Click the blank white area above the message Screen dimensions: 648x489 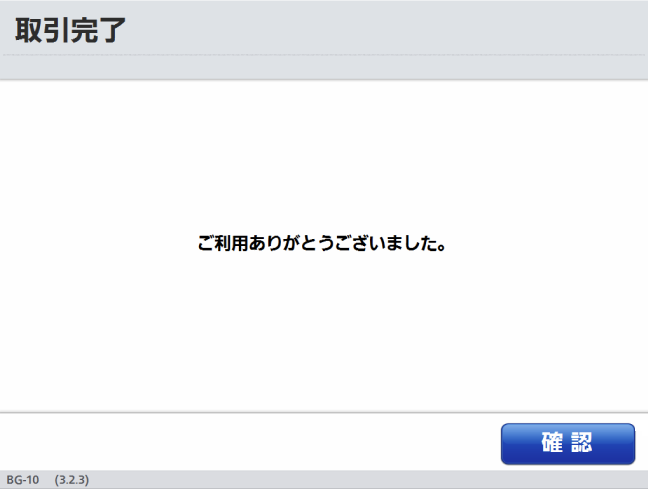click(x=324, y=157)
